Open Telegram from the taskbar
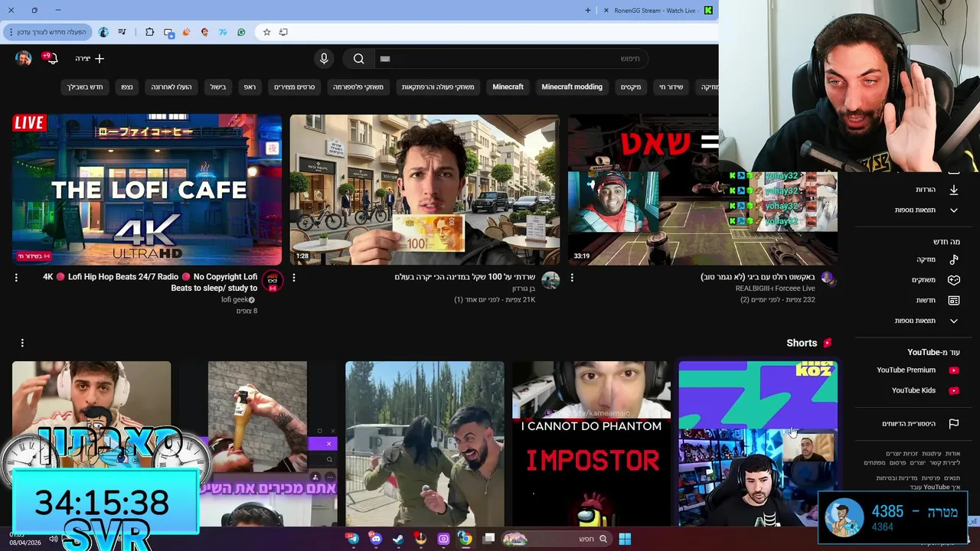The image size is (980, 551). coord(352,539)
